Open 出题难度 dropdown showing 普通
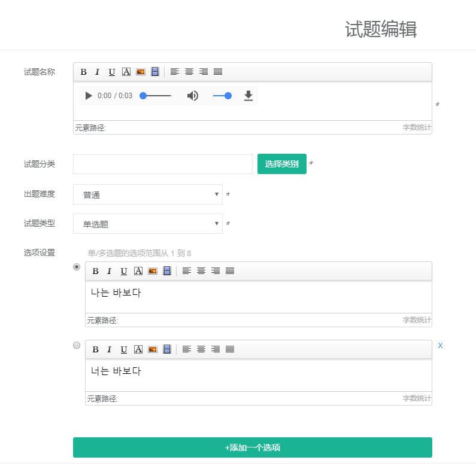The height and width of the screenshot is (466, 476). click(148, 194)
